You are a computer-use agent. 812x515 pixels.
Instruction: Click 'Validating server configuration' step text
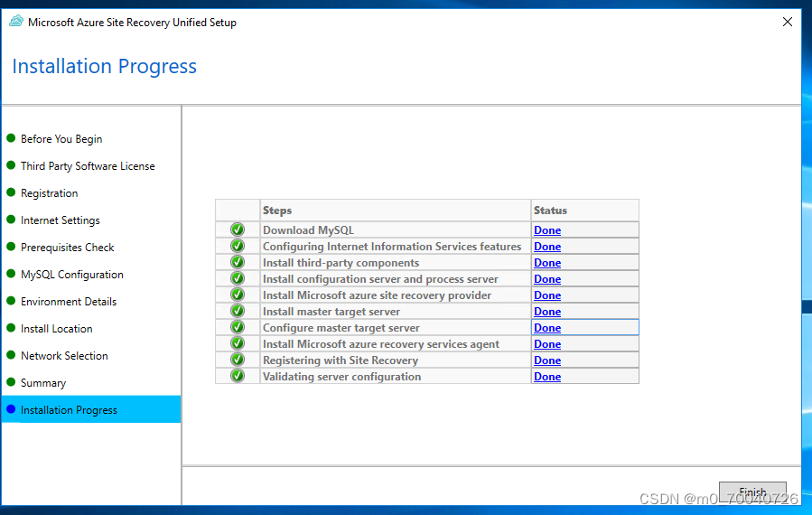[x=341, y=377]
